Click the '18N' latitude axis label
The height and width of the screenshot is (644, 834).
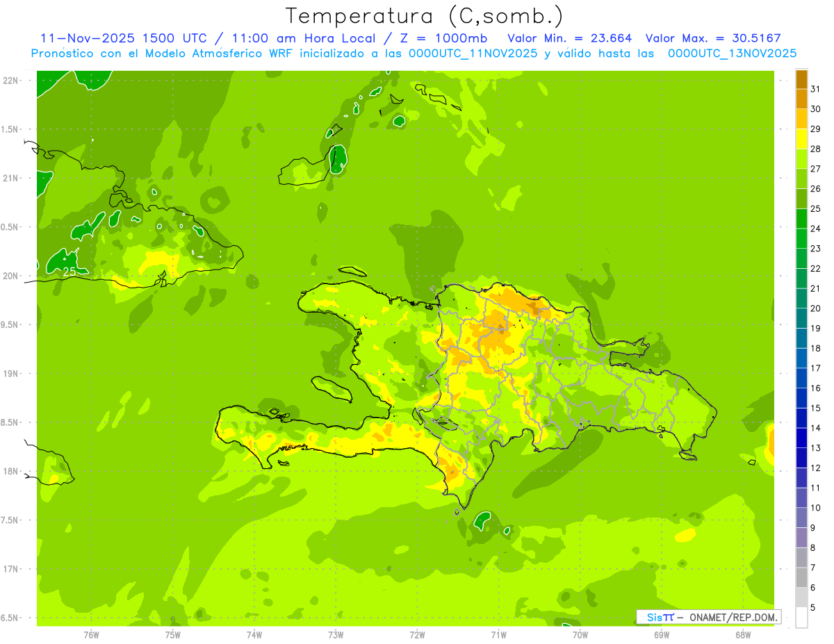11,471
